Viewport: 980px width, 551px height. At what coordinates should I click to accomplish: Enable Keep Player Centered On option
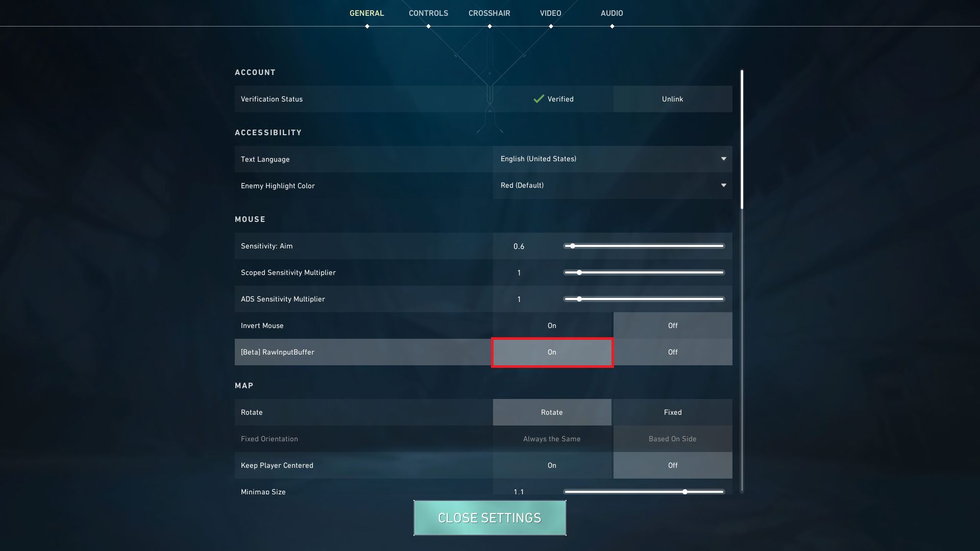pos(552,465)
